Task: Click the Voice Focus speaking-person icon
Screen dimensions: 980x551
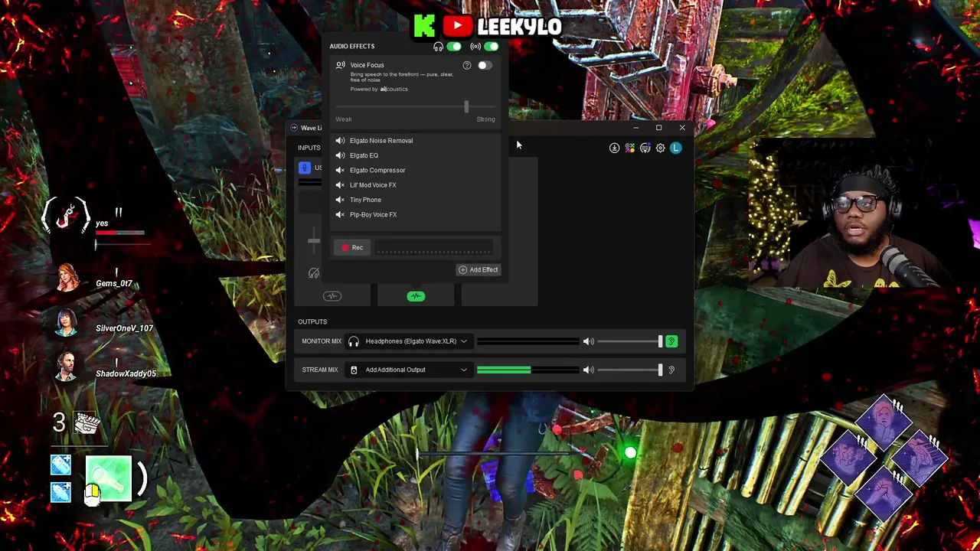Action: [x=340, y=65]
